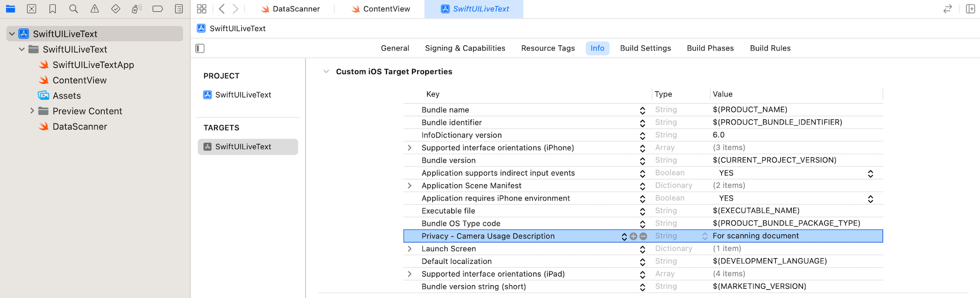Open the related items grid icon
Screen dimensions: 980x298
point(202,9)
